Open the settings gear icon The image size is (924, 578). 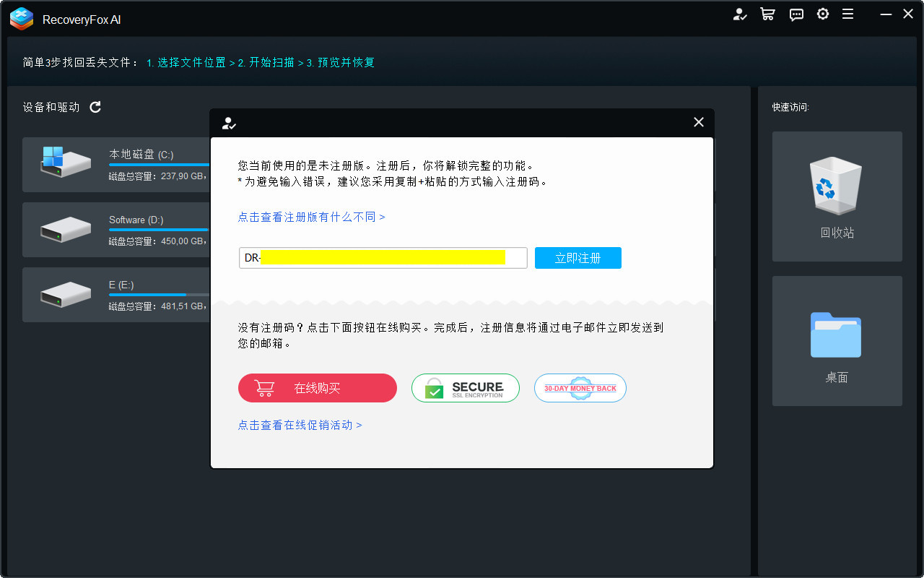click(x=823, y=14)
